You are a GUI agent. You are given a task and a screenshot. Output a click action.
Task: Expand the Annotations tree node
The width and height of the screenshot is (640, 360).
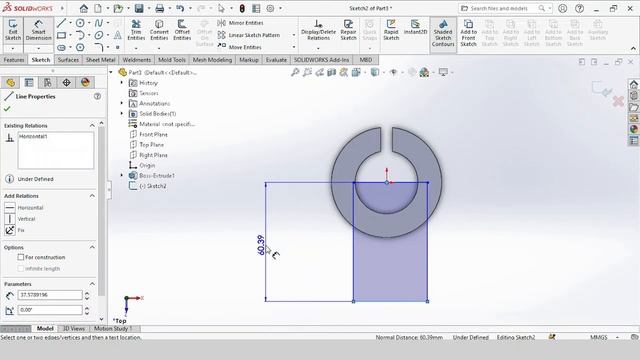pos(122,103)
